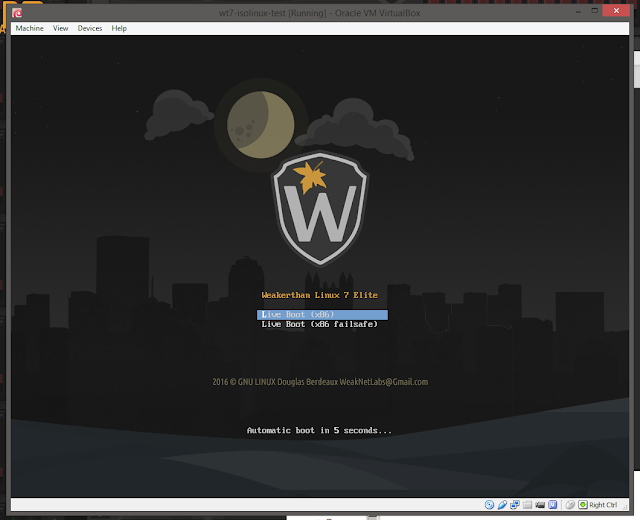Minimize the VirtualBox window
Image resolution: width=640 pixels, height=520 pixels.
click(x=578, y=12)
